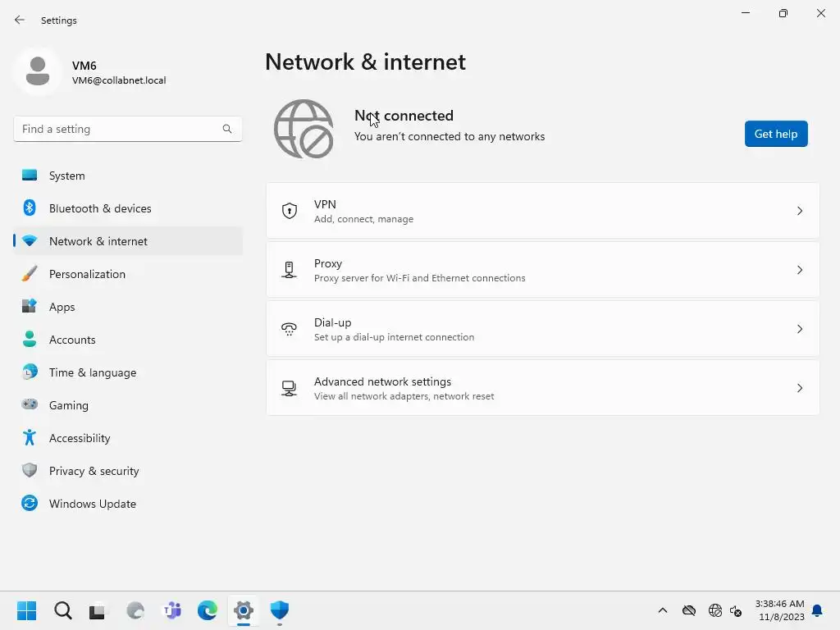The width and height of the screenshot is (840, 630).
Task: Click the Gaming controller icon
Action: tap(30, 404)
